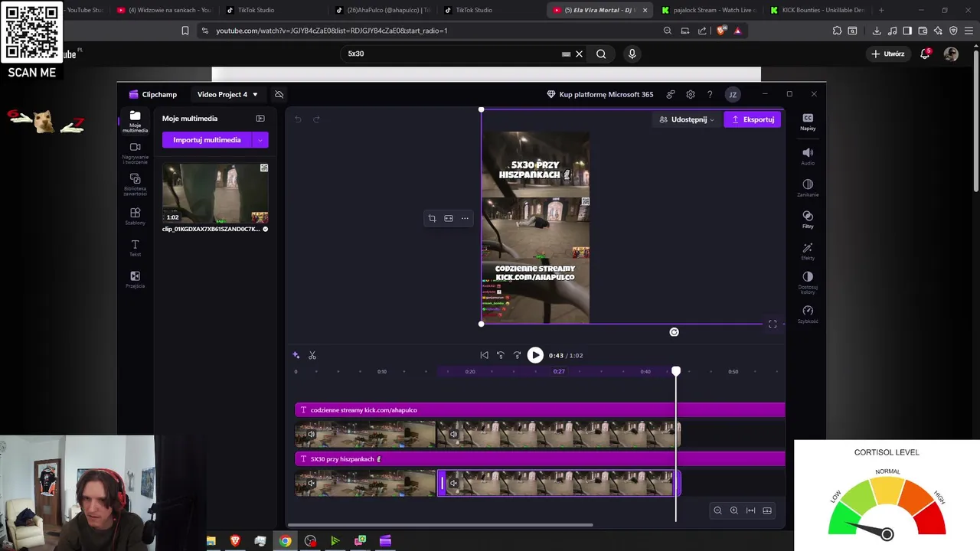Play the video preview
This screenshot has width=980, height=551.
tap(535, 355)
